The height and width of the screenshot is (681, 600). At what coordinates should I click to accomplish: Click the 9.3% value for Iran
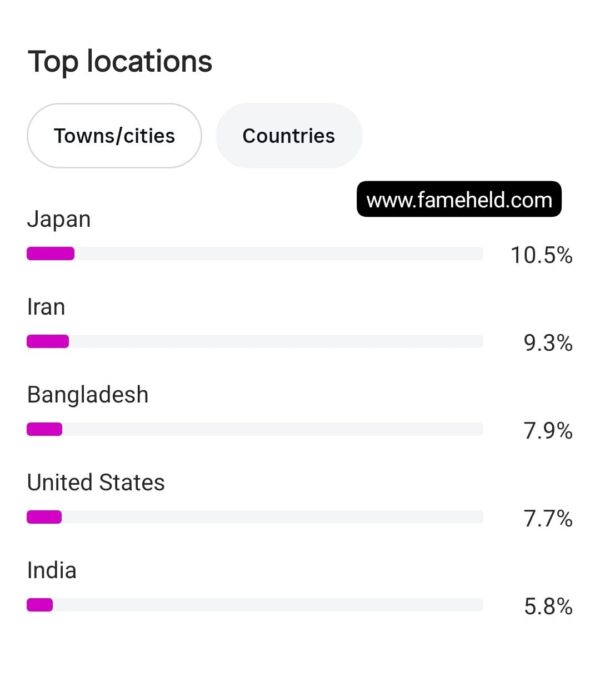coord(548,343)
